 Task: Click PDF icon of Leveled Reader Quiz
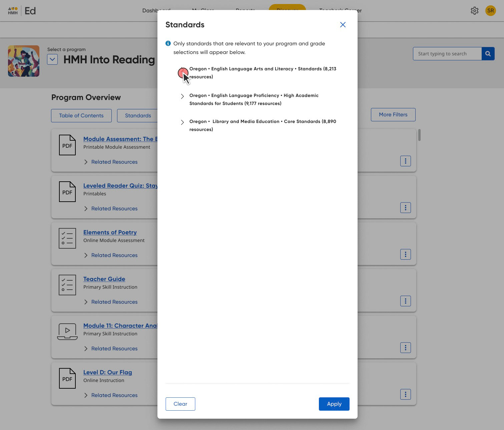click(x=67, y=192)
